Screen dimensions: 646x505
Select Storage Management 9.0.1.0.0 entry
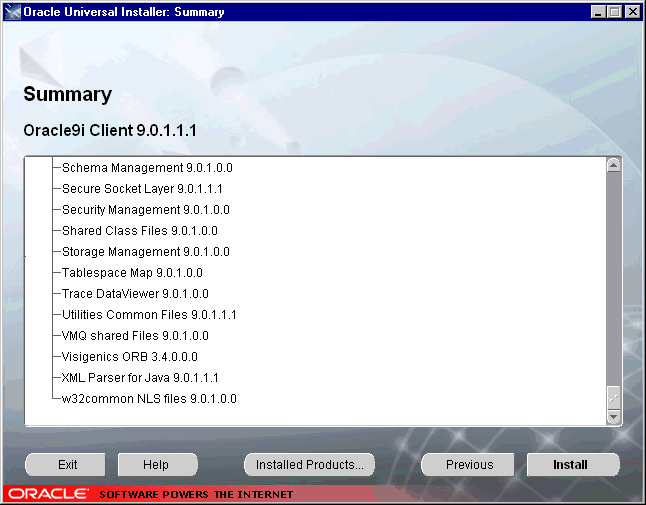coord(145,252)
